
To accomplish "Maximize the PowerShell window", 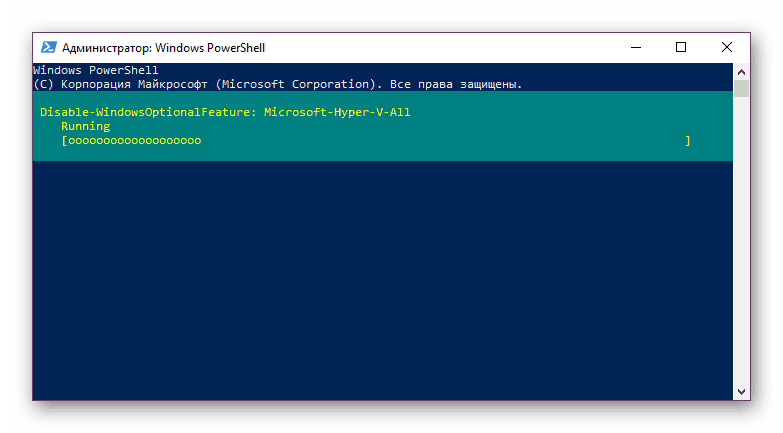I will coord(681,47).
